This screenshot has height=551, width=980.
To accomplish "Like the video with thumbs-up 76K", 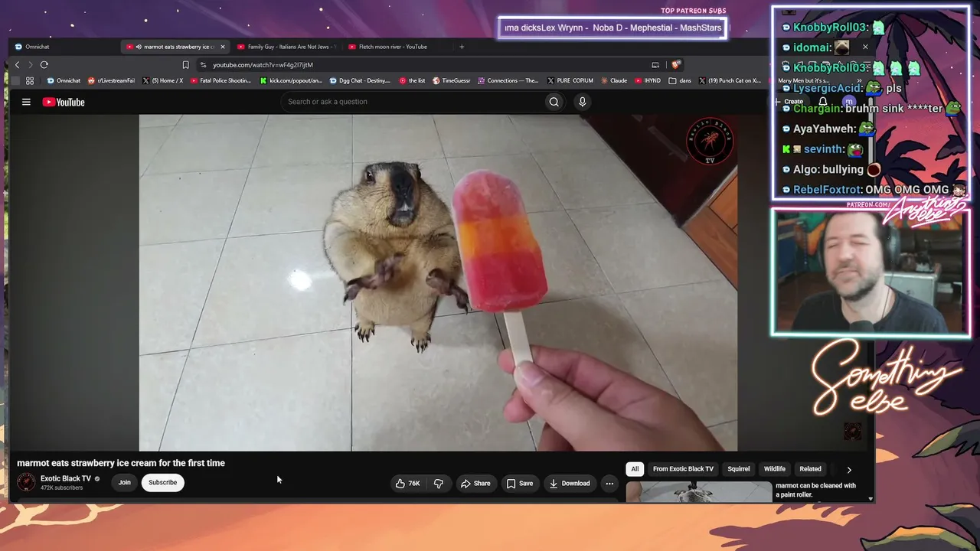I will (407, 484).
